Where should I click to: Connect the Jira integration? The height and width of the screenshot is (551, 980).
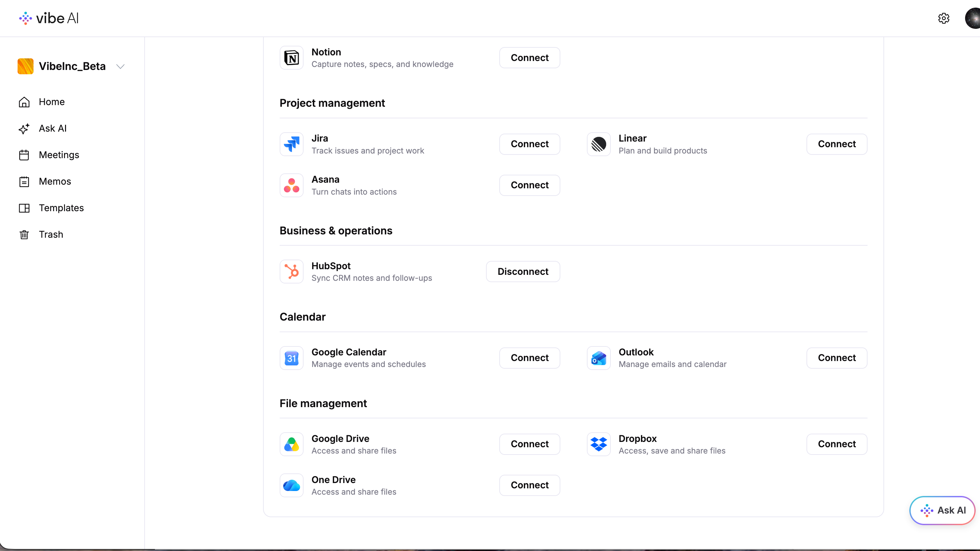(x=529, y=144)
